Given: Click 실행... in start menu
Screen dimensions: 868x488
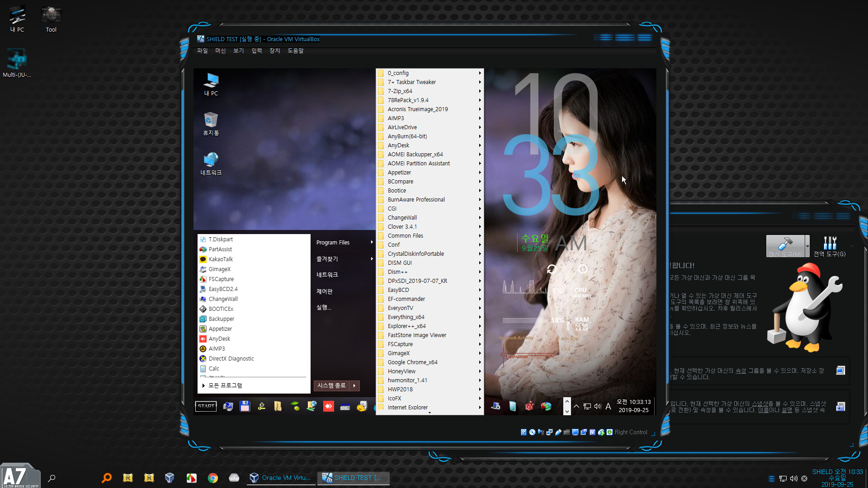Looking at the screenshot, I should click(324, 308).
